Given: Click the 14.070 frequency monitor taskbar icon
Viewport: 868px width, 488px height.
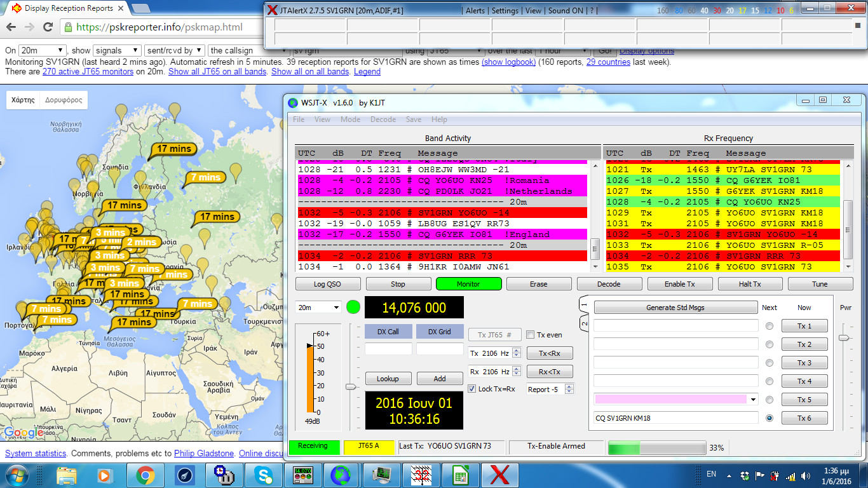Looking at the screenshot, I should tap(304, 475).
